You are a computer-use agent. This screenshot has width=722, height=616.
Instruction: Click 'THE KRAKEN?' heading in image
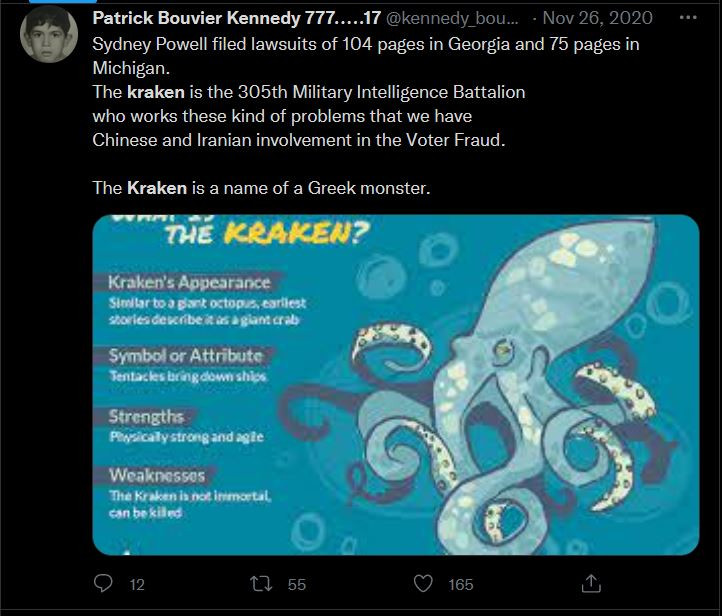tap(267, 234)
